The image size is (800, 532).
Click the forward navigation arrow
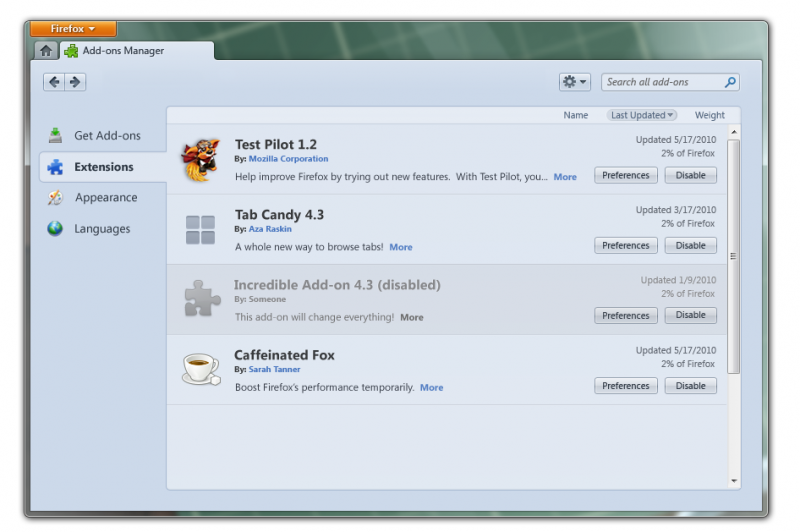(75, 82)
